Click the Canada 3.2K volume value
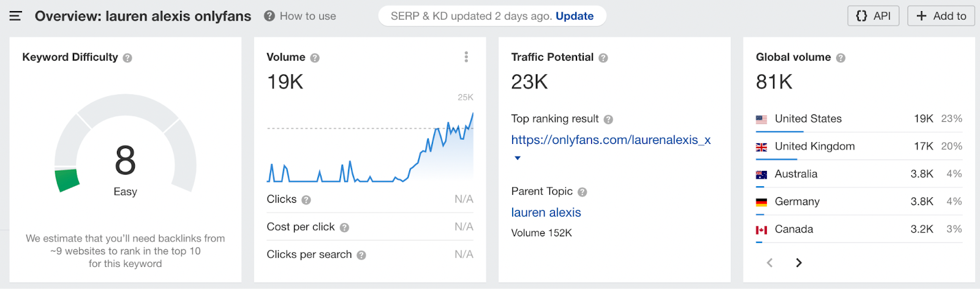 click(x=922, y=229)
